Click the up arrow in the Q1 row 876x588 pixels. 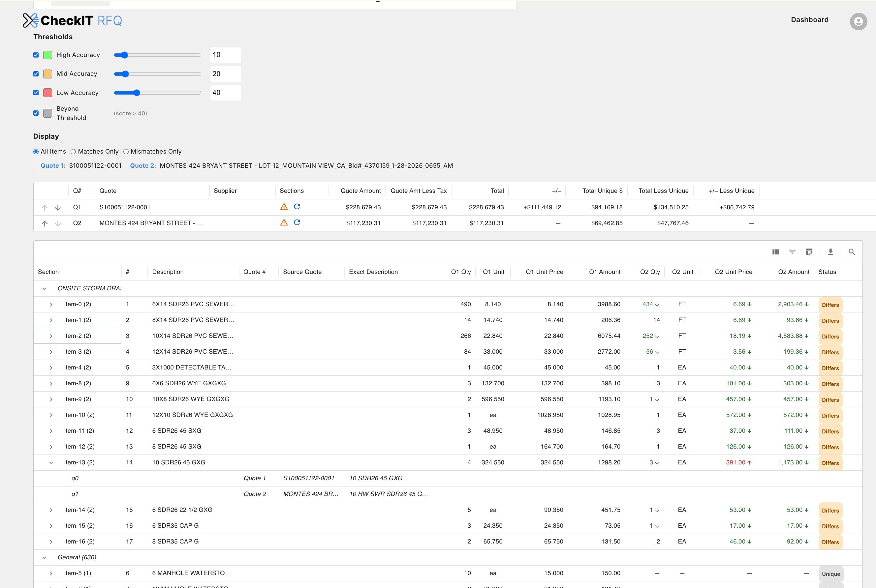pos(45,207)
